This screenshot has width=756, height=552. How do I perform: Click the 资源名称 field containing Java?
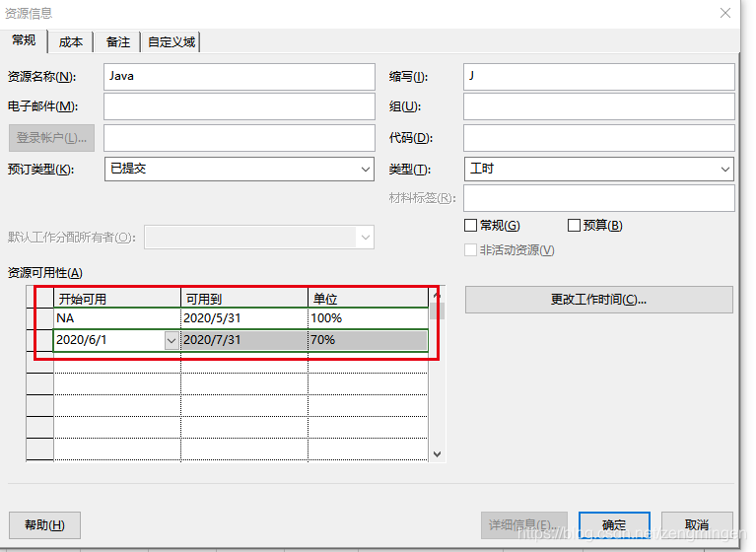click(240, 77)
